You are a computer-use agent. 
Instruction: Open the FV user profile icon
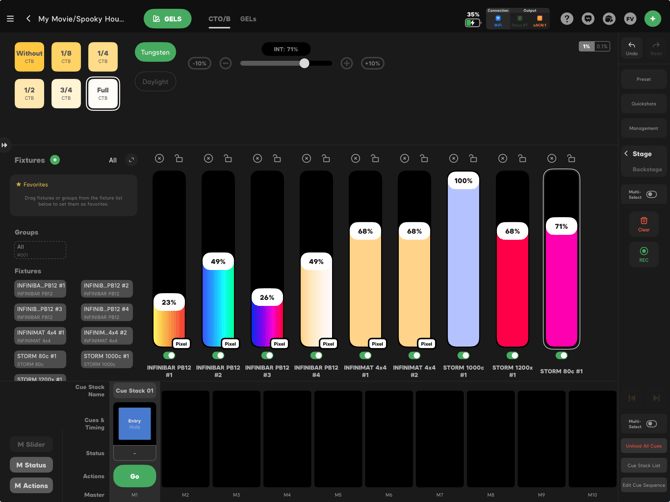(630, 19)
